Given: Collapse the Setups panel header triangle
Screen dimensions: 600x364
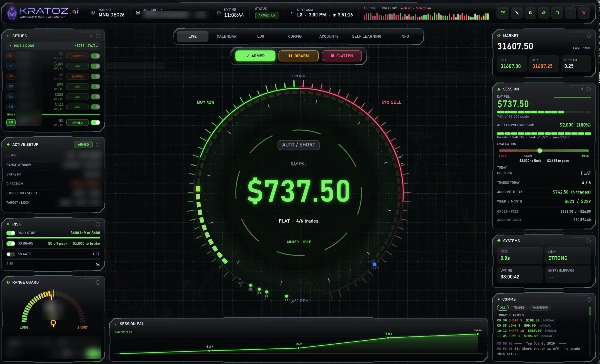Looking at the screenshot, I should coord(8,36).
